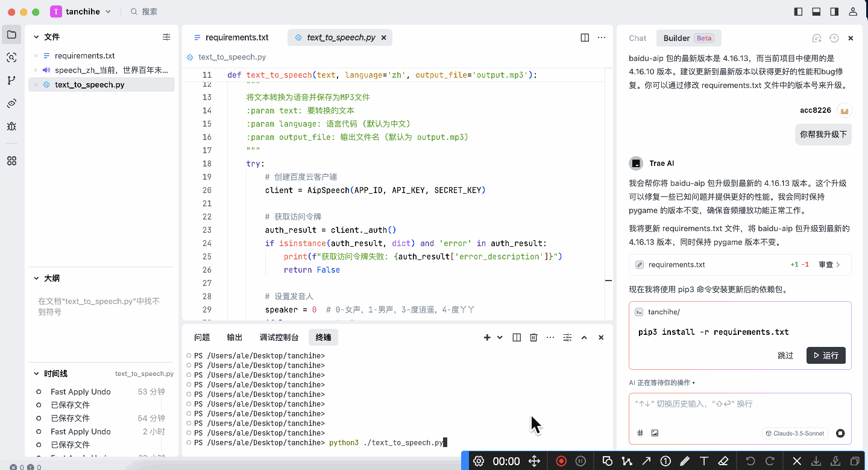Open the editor more actions ellipsis
Viewport: 868px width, 470px height.
[x=602, y=37]
